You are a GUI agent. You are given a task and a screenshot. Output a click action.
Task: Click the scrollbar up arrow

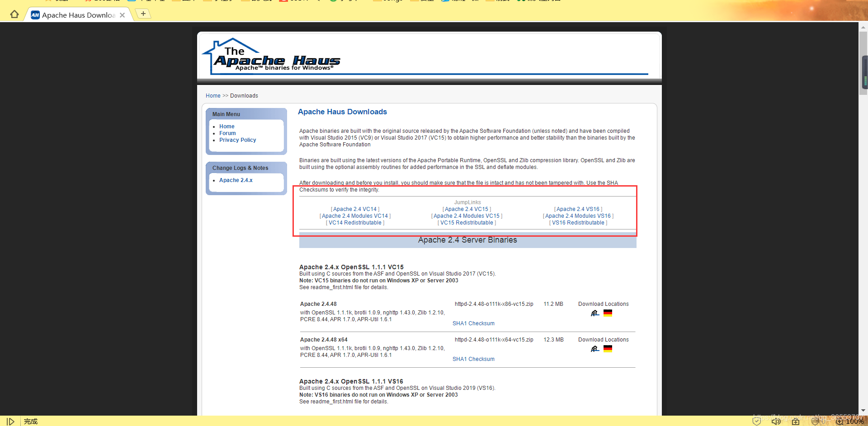tap(863, 27)
